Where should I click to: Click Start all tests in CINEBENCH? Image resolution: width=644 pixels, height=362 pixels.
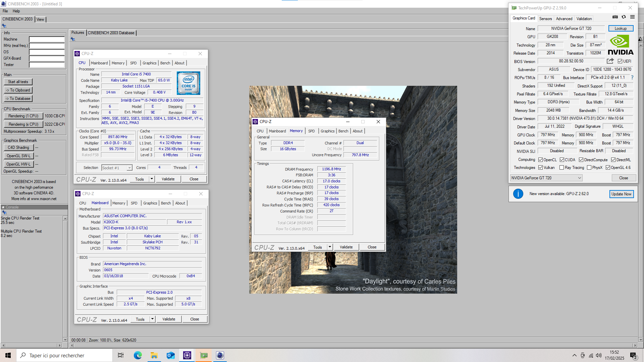click(x=18, y=82)
